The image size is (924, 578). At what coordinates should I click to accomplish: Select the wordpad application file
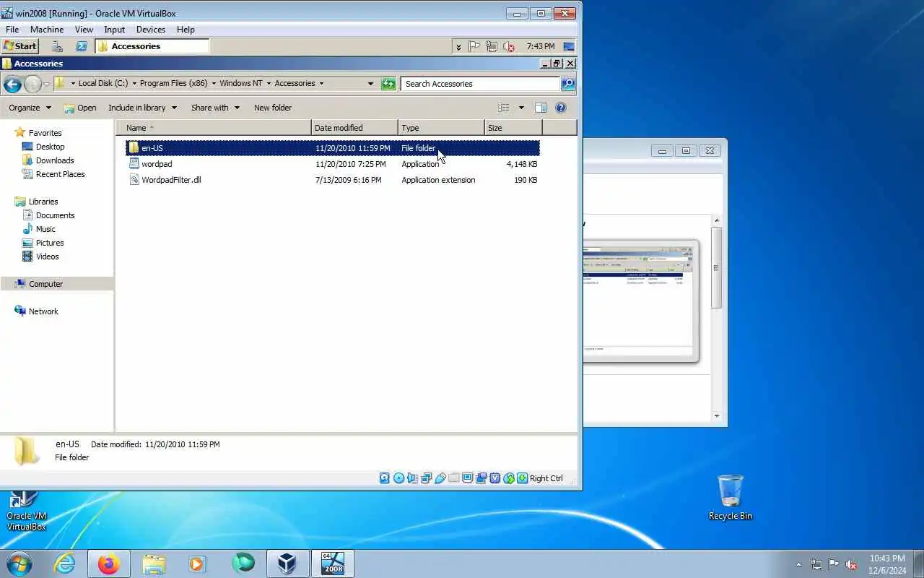click(x=333, y=164)
